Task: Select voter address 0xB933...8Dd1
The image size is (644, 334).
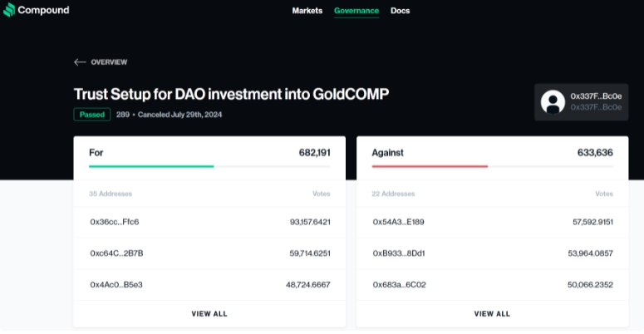Action: click(399, 253)
